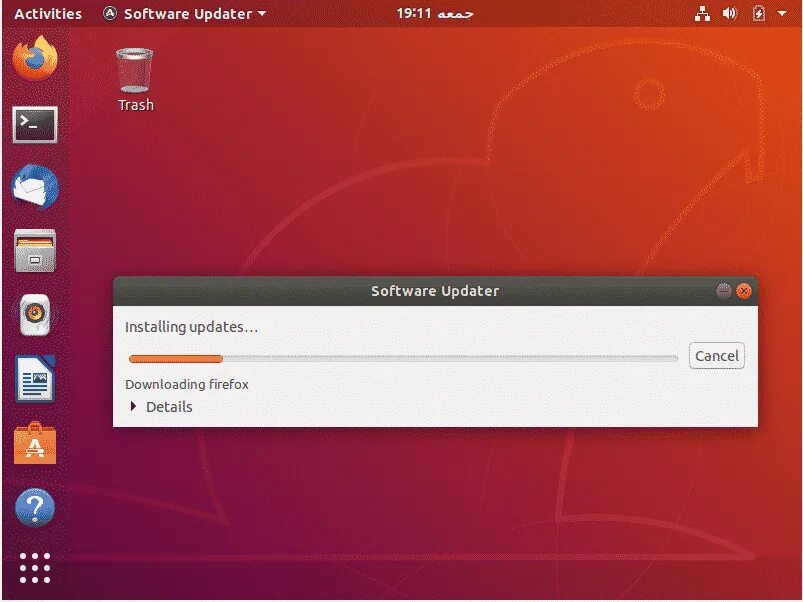This screenshot has width=803, height=602.
Task: Click the volume speaker icon in top bar
Action: tap(730, 13)
